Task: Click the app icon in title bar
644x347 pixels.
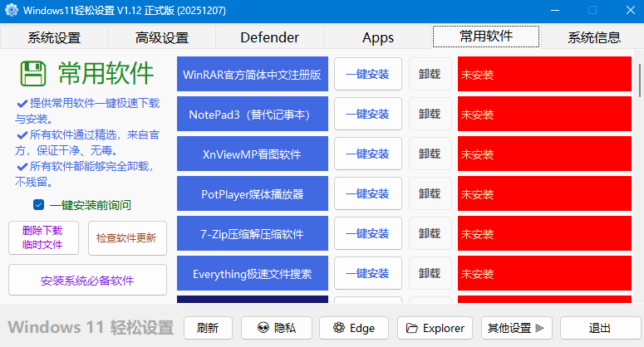Action: pos(12,11)
